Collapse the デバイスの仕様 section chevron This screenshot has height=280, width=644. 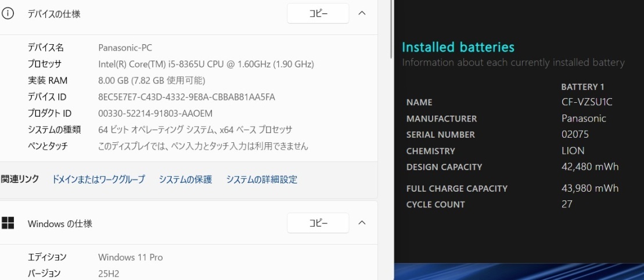pos(362,13)
